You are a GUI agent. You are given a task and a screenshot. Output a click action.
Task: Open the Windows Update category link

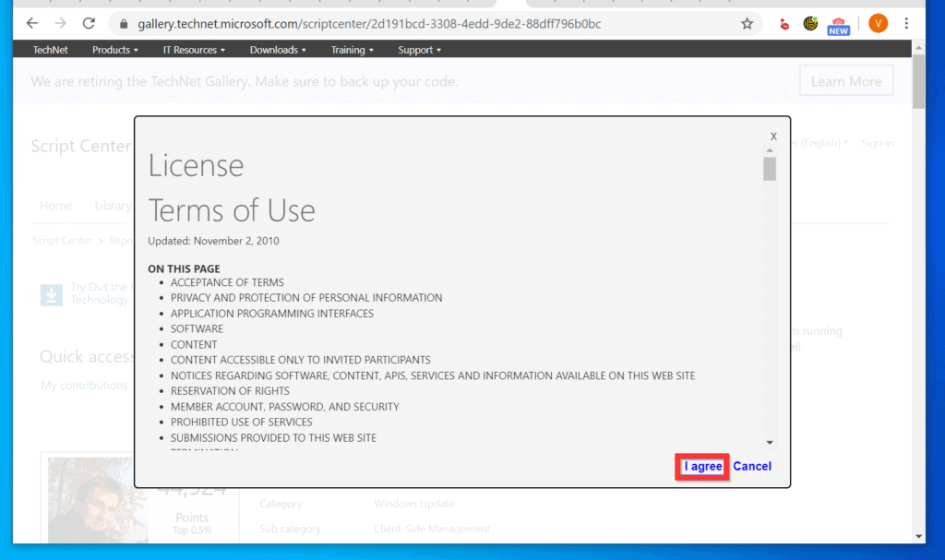(414, 504)
